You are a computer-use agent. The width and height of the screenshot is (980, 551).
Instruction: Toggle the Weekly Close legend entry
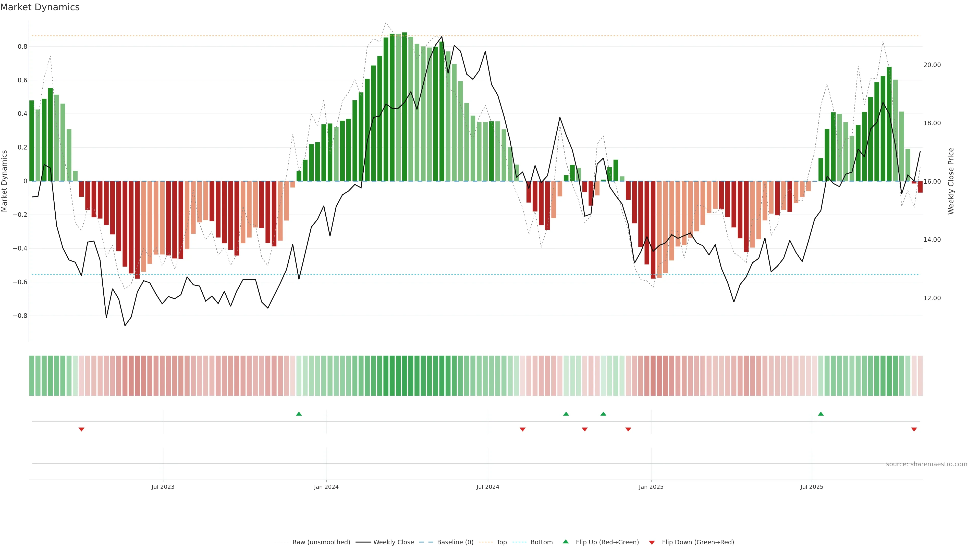393,542
